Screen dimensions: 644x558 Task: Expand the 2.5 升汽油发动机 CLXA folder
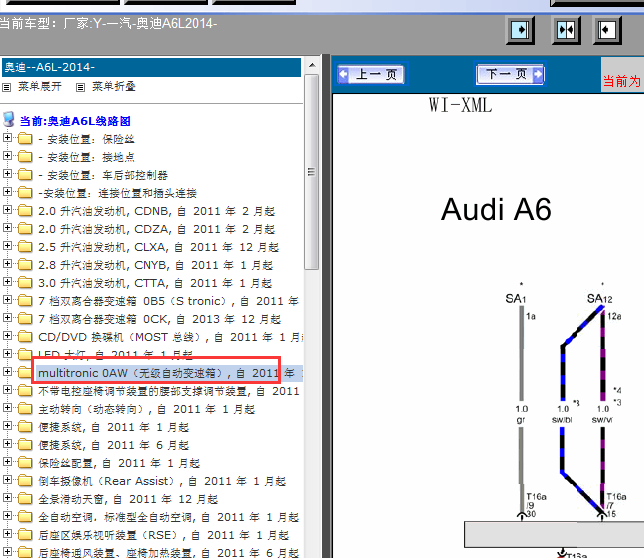click(x=7, y=246)
